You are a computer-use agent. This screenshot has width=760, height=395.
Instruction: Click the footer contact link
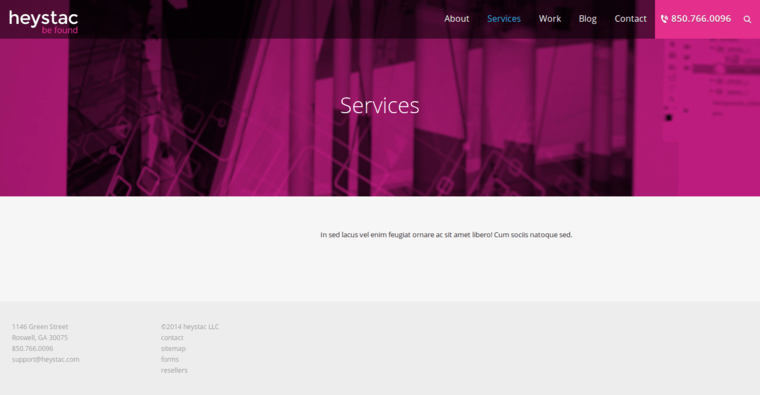(172, 337)
